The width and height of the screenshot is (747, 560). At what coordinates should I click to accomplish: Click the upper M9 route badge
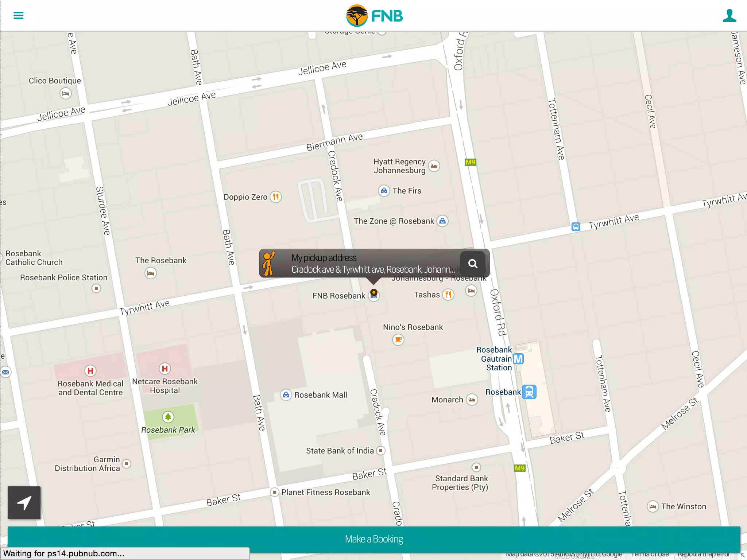coord(471,162)
